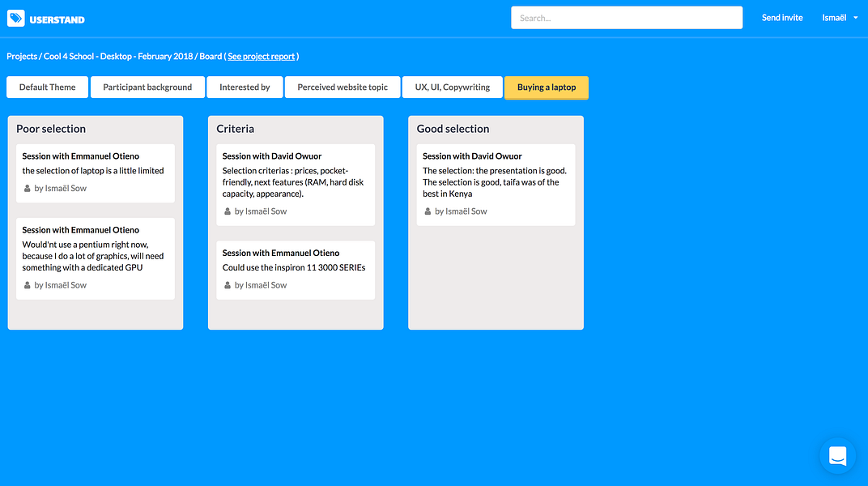This screenshot has width=868, height=486.
Task: Open the Participant background tab
Action: click(147, 87)
